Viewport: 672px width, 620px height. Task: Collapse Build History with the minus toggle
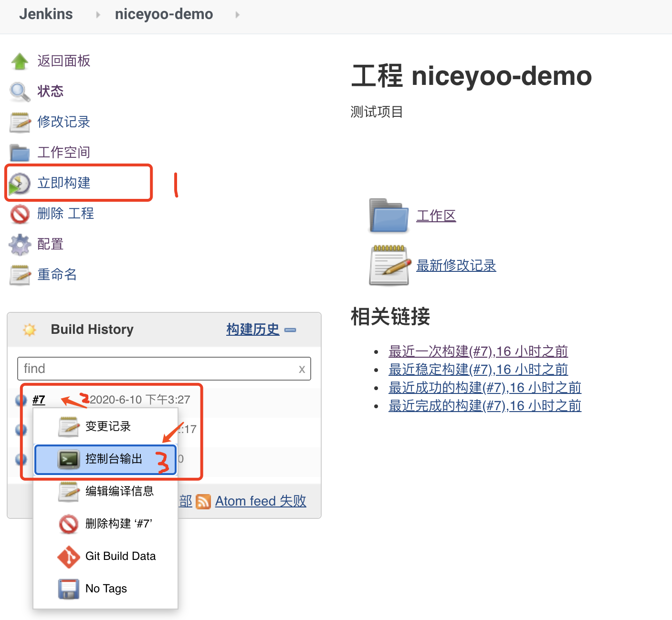(290, 330)
